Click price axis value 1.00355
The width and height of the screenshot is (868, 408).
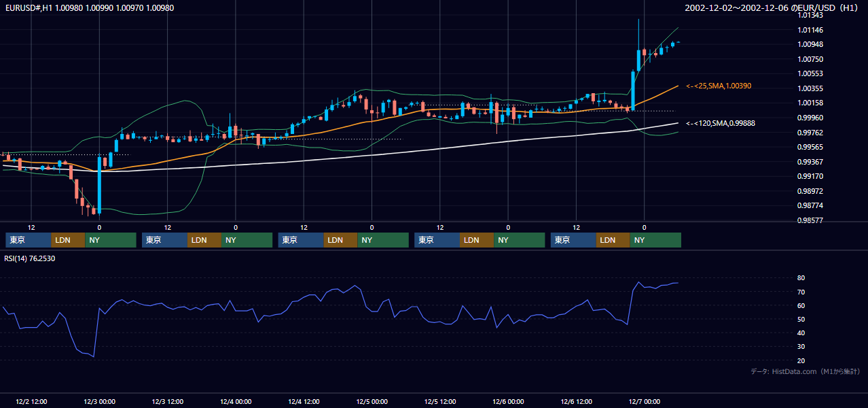click(x=810, y=88)
